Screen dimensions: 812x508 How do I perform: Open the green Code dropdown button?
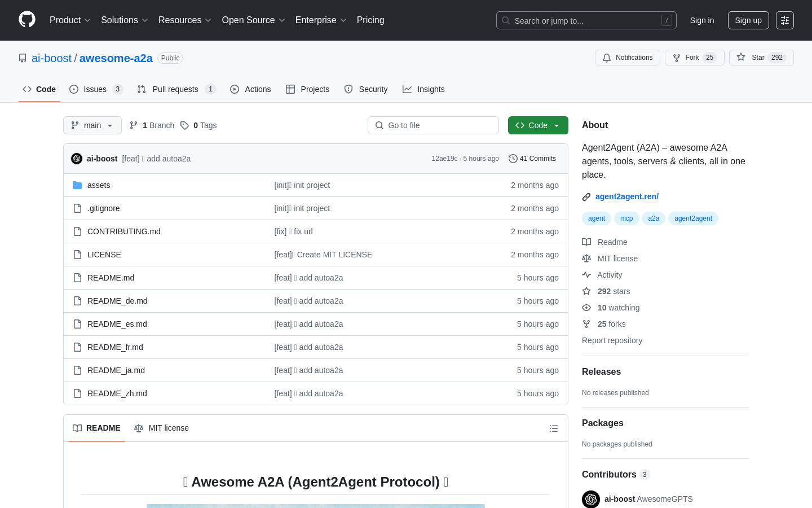coord(538,125)
